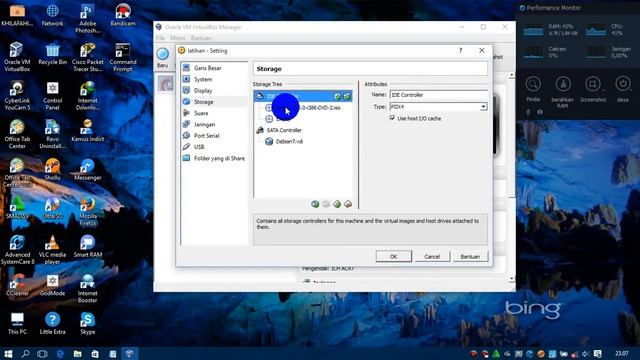Click taskbar clock showing 23.07
The height and width of the screenshot is (360, 640).
point(622,353)
